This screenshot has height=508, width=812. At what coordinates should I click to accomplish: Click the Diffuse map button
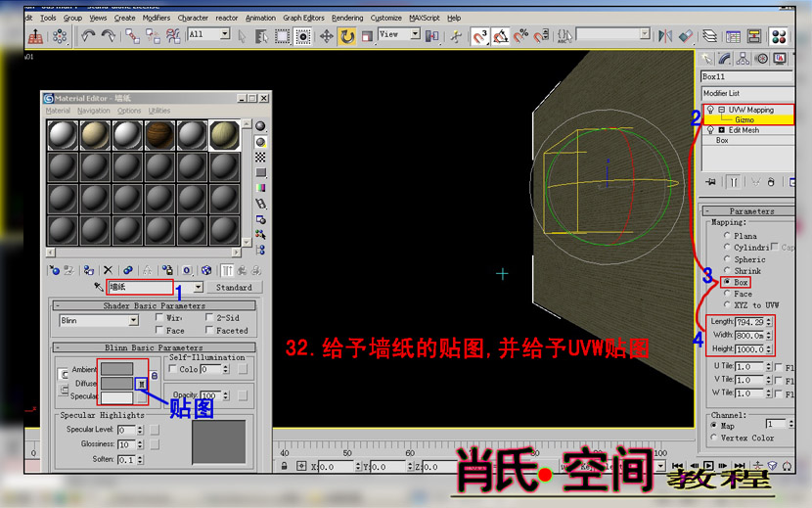(141, 384)
